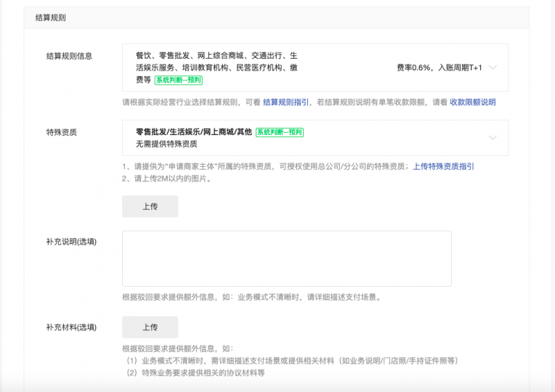Click the 特殊业务要求提供相关的协议材料等 note
The width and height of the screenshot is (555, 392).
pos(195,373)
